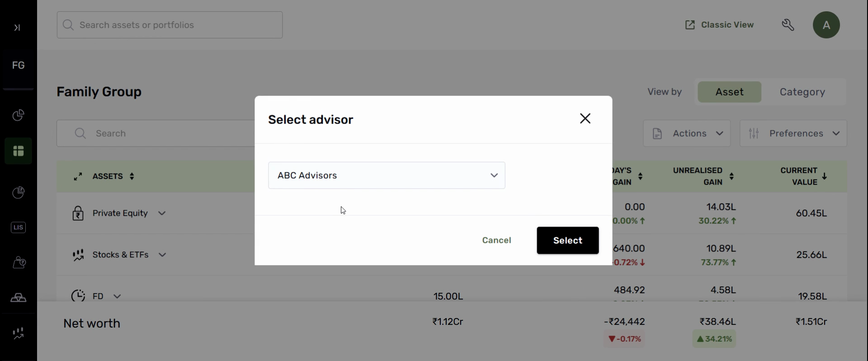
Task: Expand the collapsed sidebar arrow icon
Action: point(17,28)
